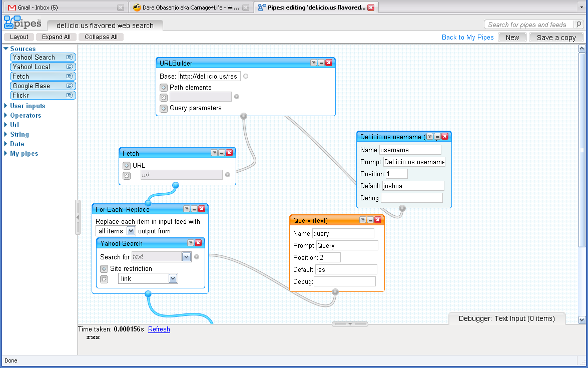This screenshot has width=588, height=368.
Task: Open the all items dropdown
Action: pyautogui.click(x=131, y=231)
